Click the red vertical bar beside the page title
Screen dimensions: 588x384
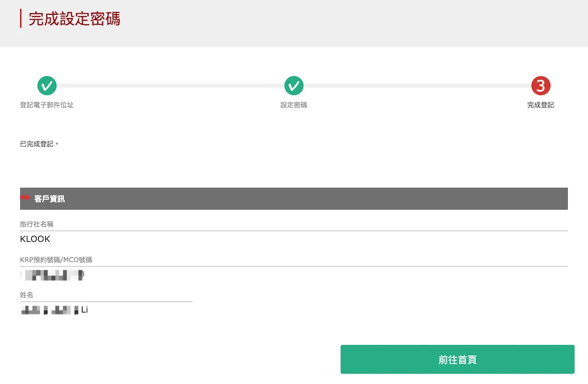click(x=21, y=19)
